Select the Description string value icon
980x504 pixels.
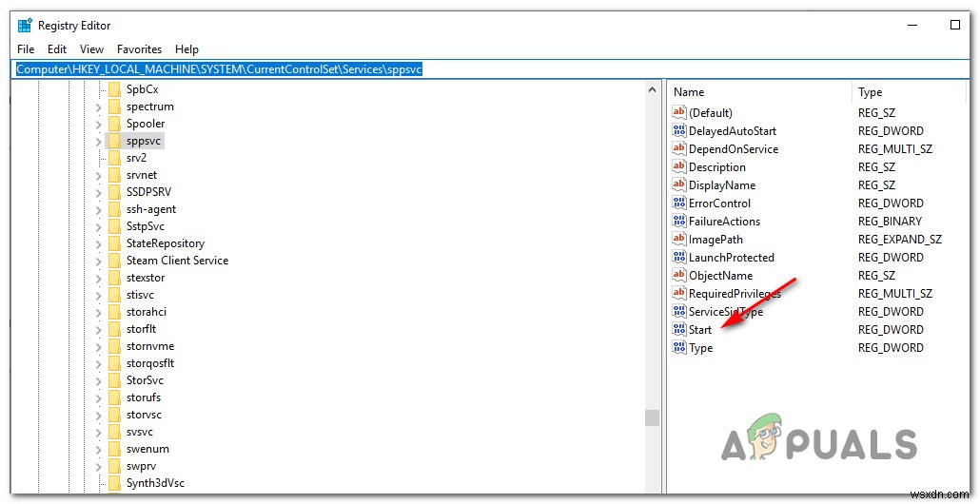pos(678,166)
